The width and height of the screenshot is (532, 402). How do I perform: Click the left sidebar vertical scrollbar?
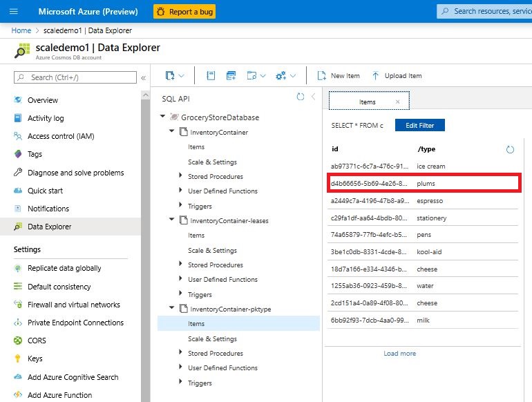[146, 251]
